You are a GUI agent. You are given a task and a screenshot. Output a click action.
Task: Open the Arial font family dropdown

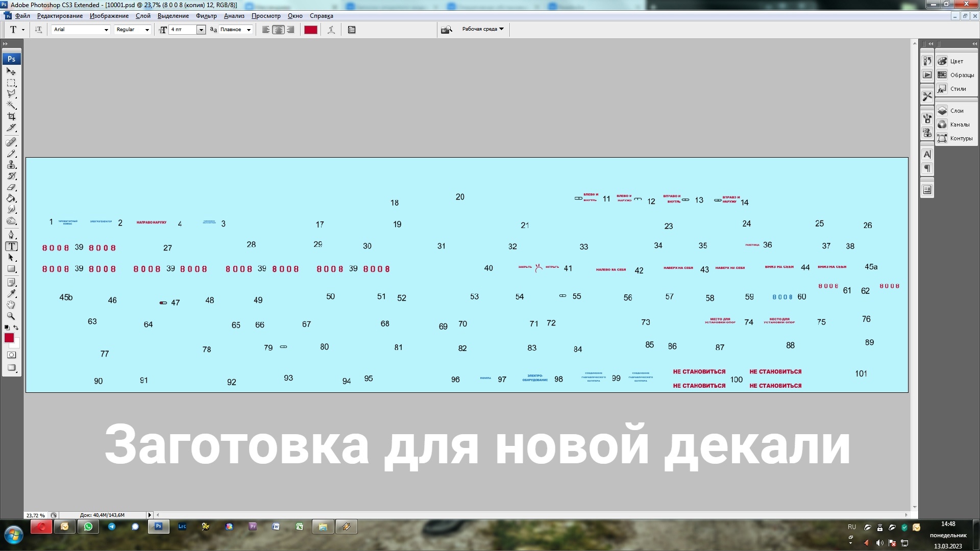[106, 30]
